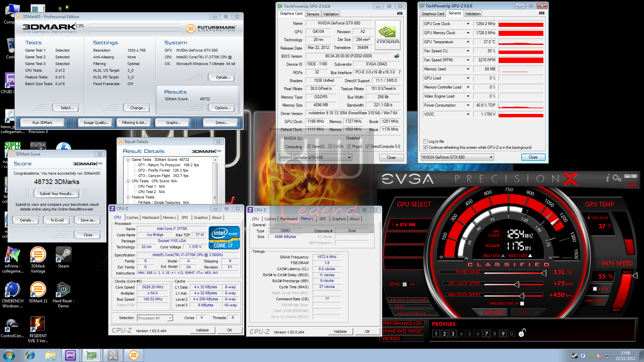Toggle the CUDA checkbox in GPU-Z
Image resolution: width=644 pixels, height=362 pixels.
(330, 146)
